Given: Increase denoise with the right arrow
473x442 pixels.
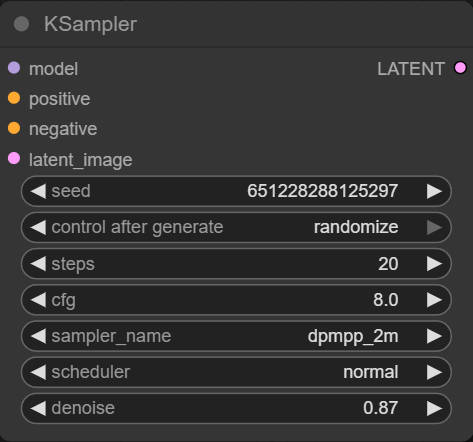Looking at the screenshot, I should pyautogui.click(x=434, y=408).
